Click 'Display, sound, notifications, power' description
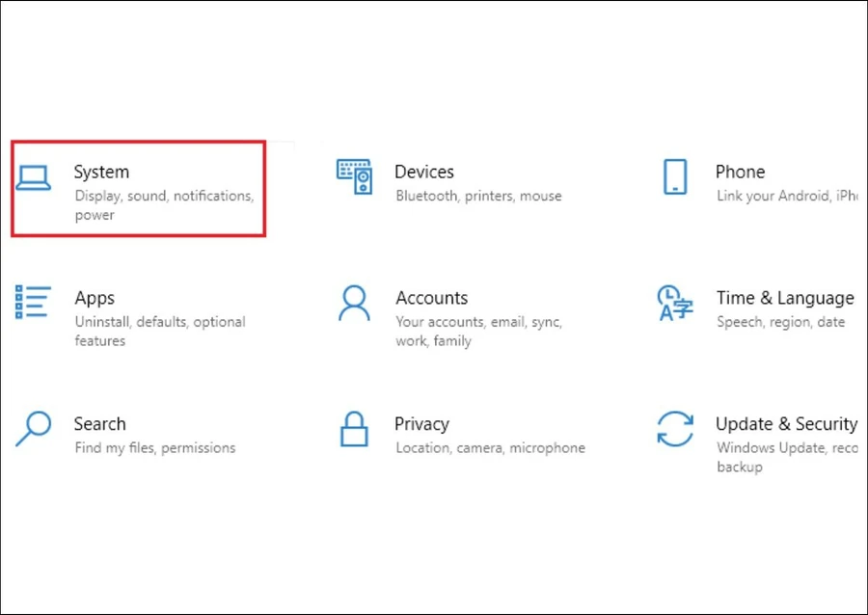Viewport: 868px width, 615px height. pyautogui.click(x=164, y=205)
